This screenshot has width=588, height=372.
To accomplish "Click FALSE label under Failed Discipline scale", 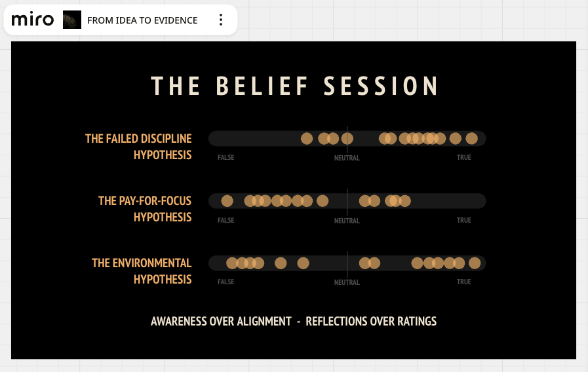I will [x=225, y=157].
